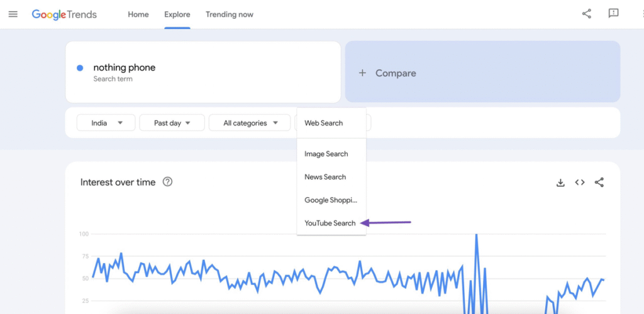Open the Past day time range dropdown
Viewport: 644px width, 314px height.
click(172, 123)
